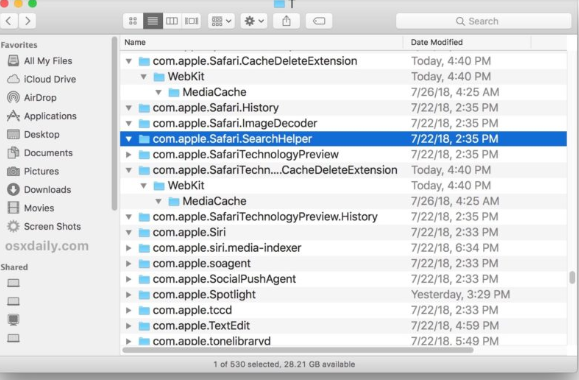Select com.apple.tonelibraryd folder name
This screenshot has height=380, width=579.
212,341
